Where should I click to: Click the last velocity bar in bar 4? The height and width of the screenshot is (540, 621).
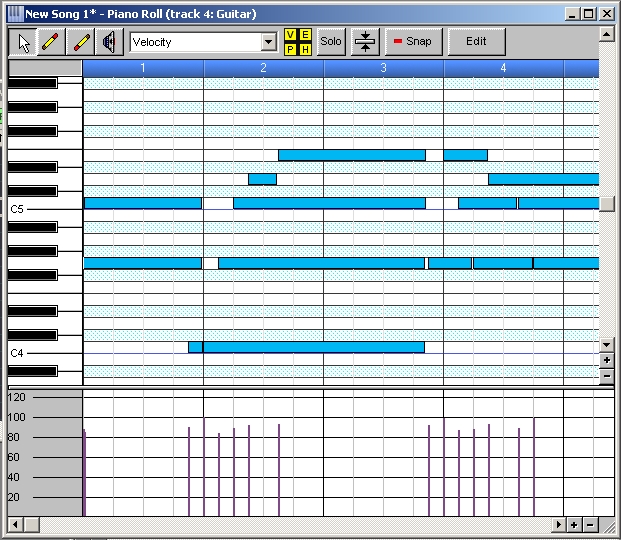pos(534,467)
